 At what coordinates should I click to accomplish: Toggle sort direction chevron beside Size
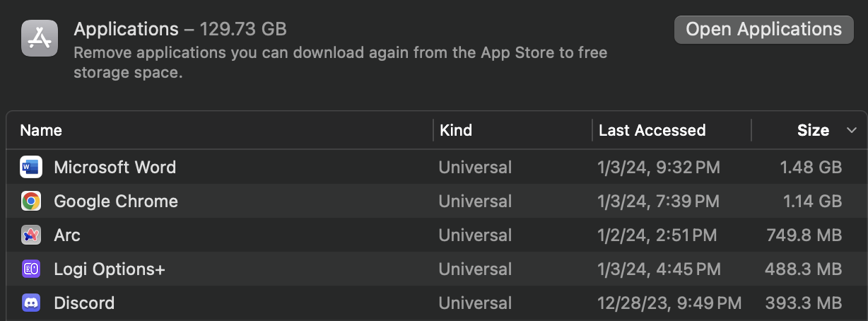(852, 131)
